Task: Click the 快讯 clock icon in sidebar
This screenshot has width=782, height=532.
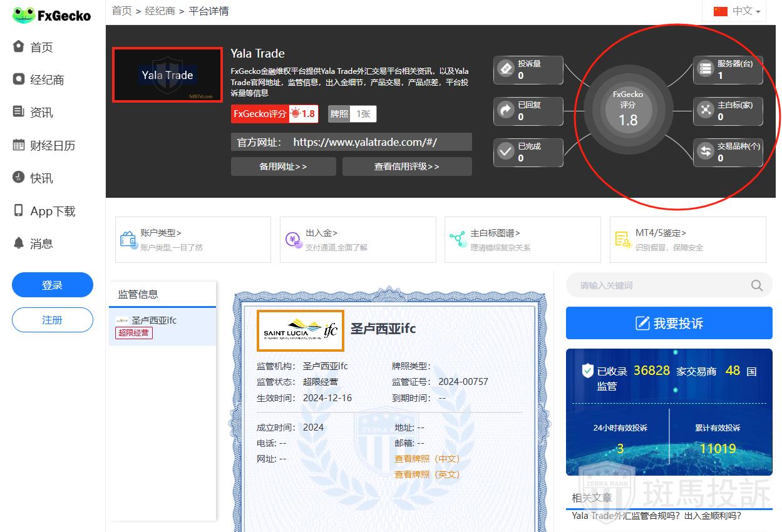Action: (19, 178)
